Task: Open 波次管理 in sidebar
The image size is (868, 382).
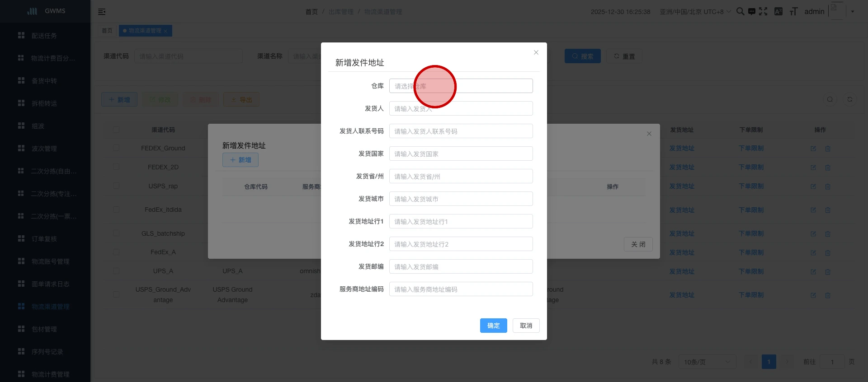Action: (45, 148)
